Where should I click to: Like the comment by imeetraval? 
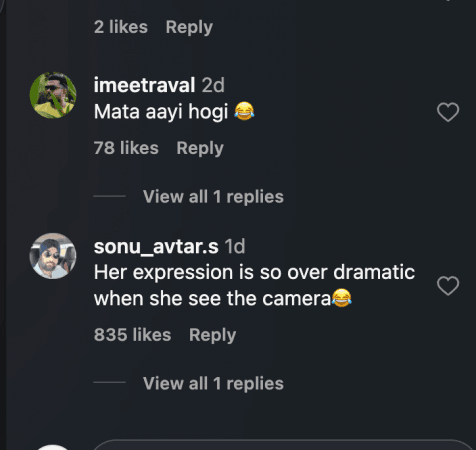pos(448,112)
